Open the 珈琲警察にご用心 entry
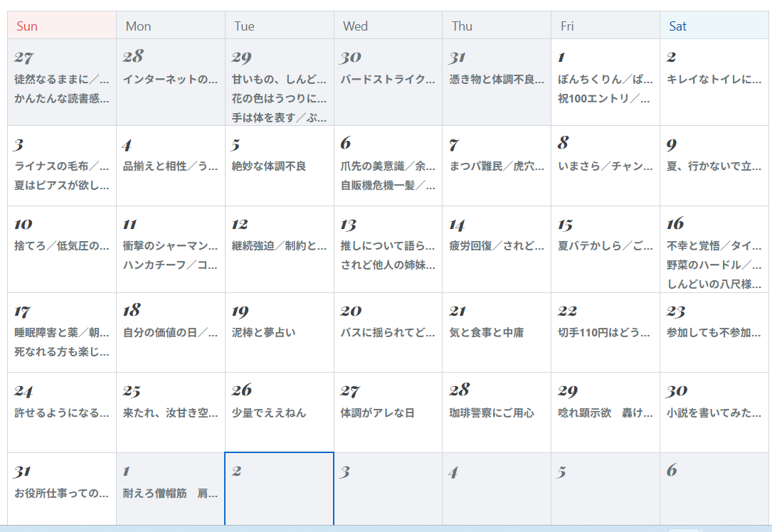This screenshot has width=772, height=532. [x=492, y=413]
